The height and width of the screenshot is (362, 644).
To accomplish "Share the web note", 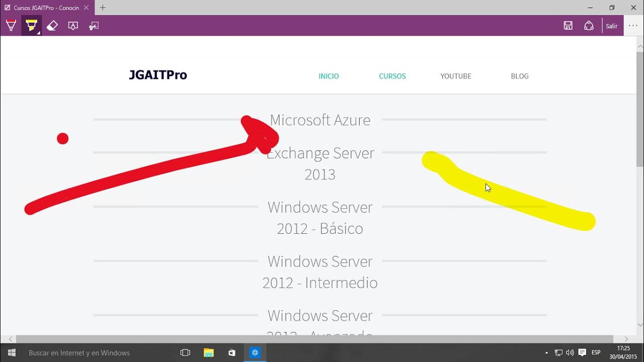I will pos(589,26).
